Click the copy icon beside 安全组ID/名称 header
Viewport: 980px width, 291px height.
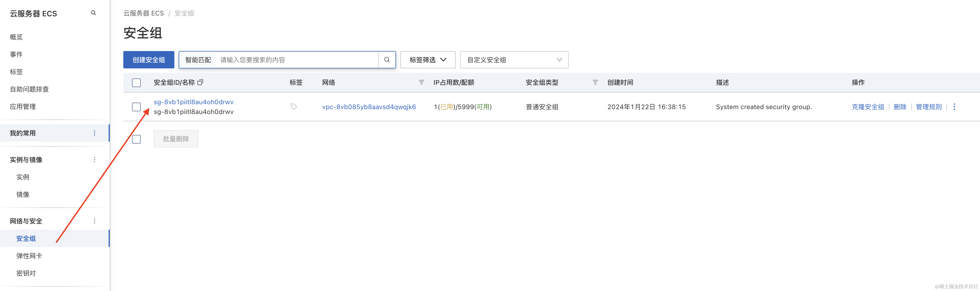click(200, 82)
